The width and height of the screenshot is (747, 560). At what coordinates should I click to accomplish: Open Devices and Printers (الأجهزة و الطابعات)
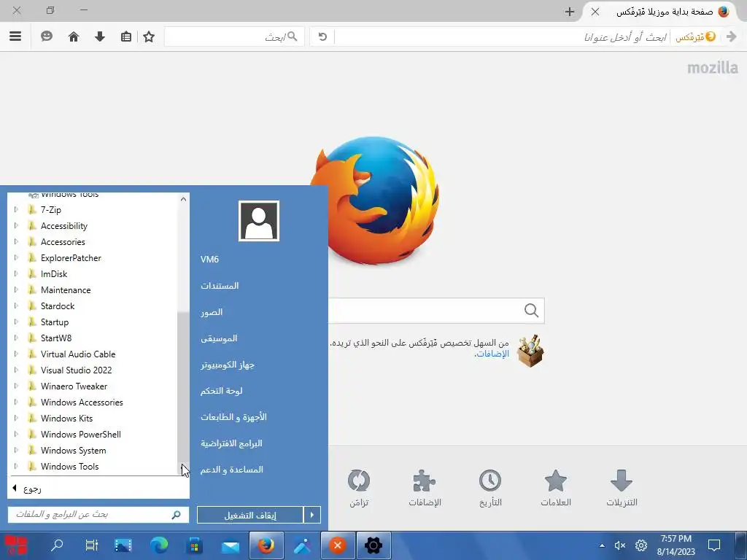[233, 417]
